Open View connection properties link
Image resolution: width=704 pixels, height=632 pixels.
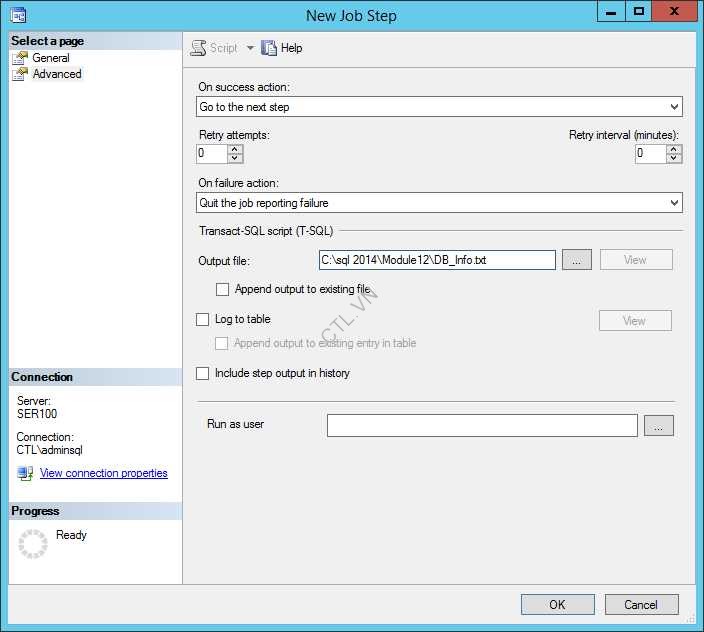pos(104,473)
